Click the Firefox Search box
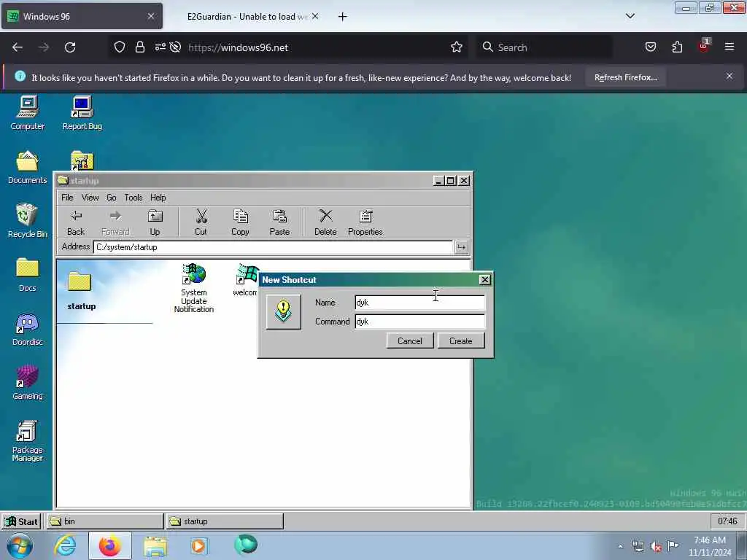 545,47
